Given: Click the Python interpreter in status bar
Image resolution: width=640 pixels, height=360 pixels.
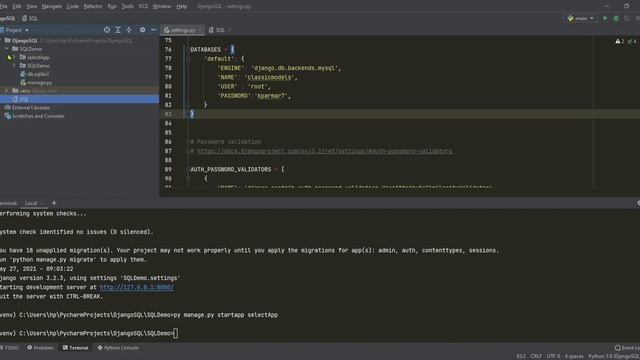Looking at the screenshot, I should 614,356.
